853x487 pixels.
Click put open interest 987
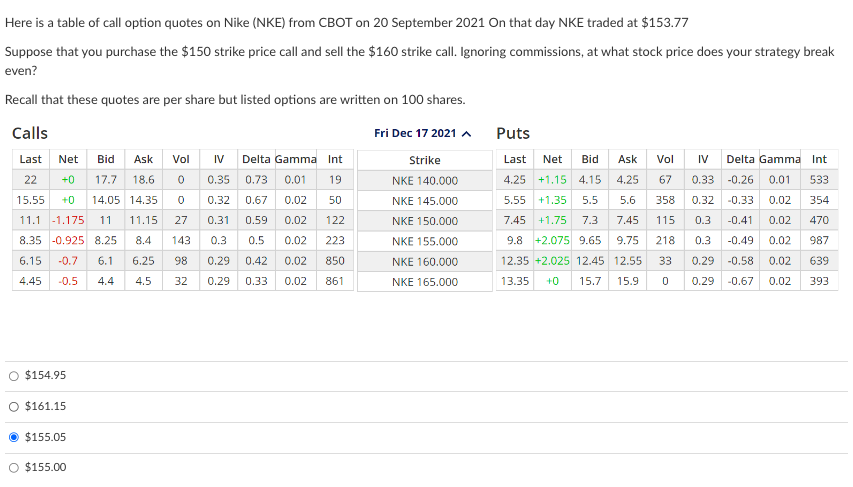tap(819, 241)
